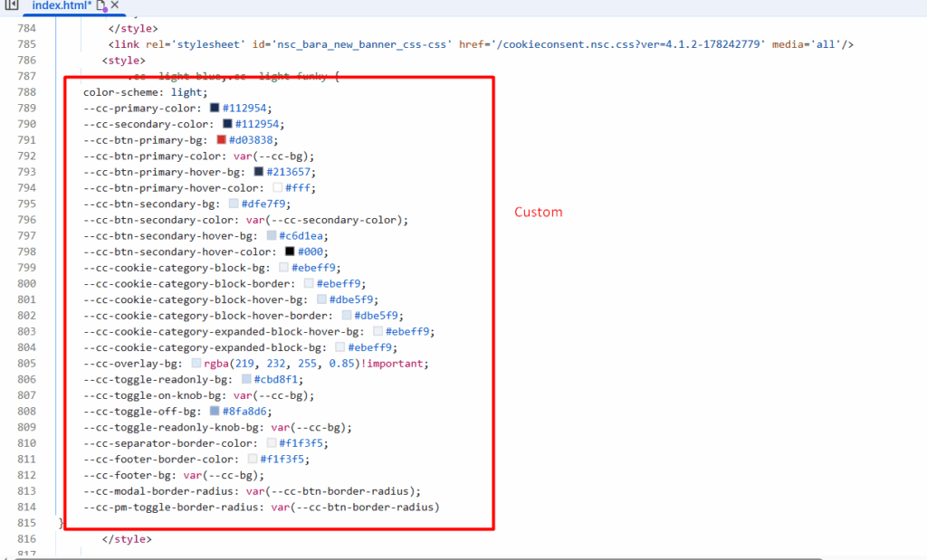Open the black #000 color swatch

click(x=290, y=252)
